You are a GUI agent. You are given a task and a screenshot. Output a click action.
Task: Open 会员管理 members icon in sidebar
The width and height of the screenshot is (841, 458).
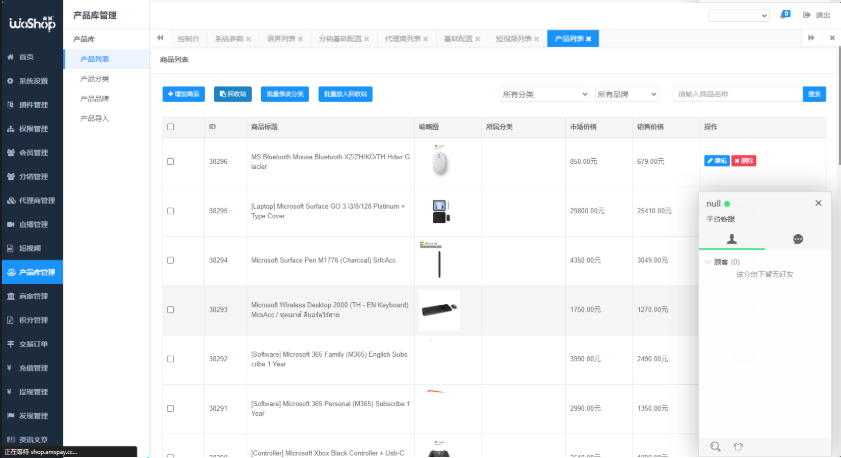point(10,152)
